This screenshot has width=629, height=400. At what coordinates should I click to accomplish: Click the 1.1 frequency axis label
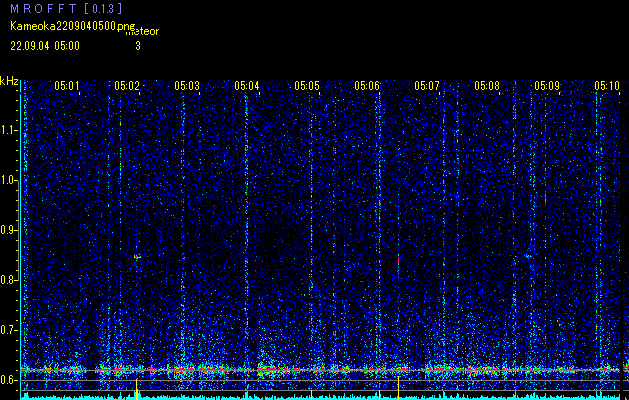click(x=8, y=130)
